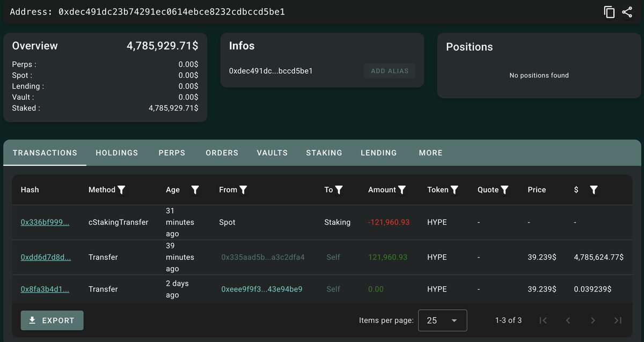Screen dimensions: 644x342
Task: Share this address using the share icon
Action: click(627, 12)
